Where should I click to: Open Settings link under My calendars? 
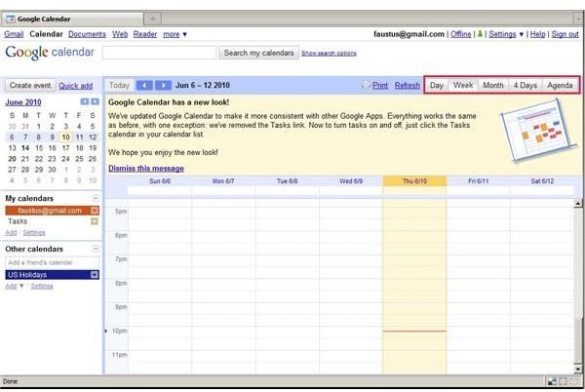coord(34,232)
